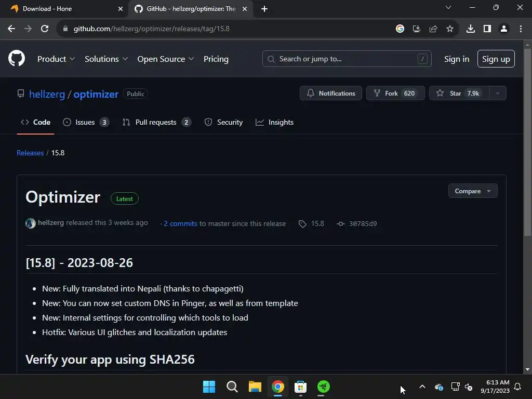Star the optimizer repository
Viewport: 532px width, 399px height.
click(459, 94)
